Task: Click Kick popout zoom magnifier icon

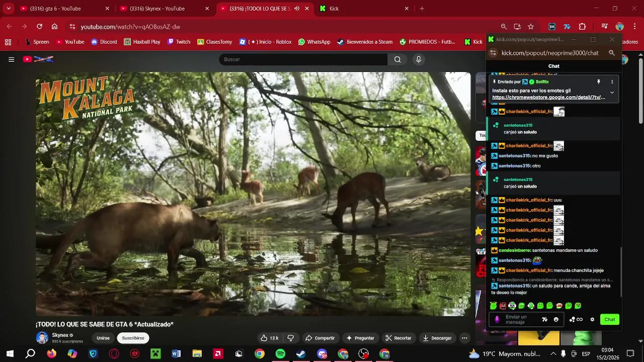Action: pos(612,53)
